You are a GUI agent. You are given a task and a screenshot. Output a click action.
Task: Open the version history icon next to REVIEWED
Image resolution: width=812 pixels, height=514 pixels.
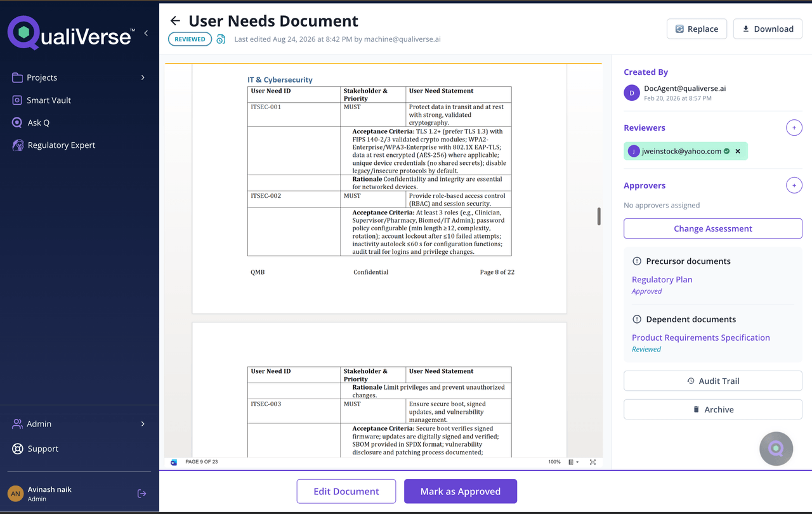(x=221, y=39)
